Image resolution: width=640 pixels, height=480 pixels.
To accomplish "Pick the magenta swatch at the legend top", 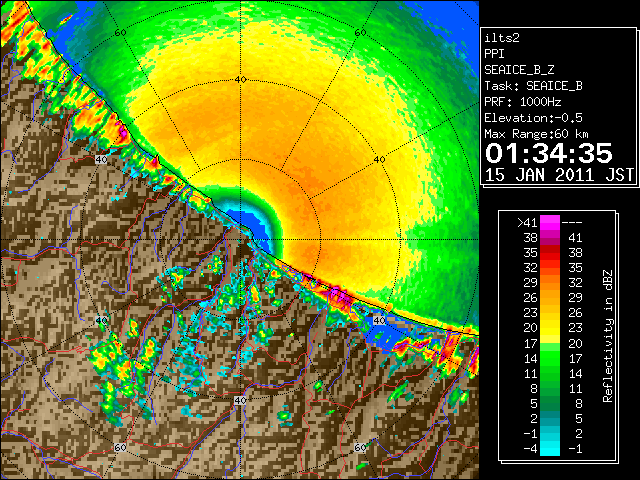I will click(550, 223).
